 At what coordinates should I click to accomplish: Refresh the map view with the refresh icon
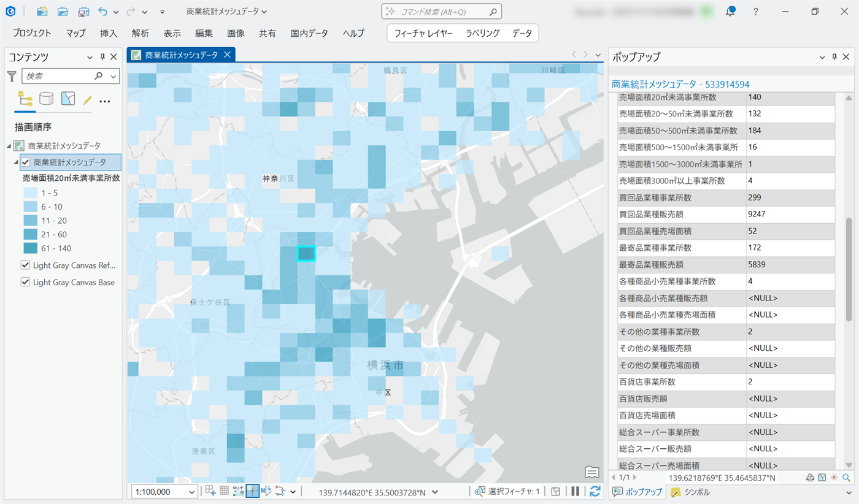(595, 491)
